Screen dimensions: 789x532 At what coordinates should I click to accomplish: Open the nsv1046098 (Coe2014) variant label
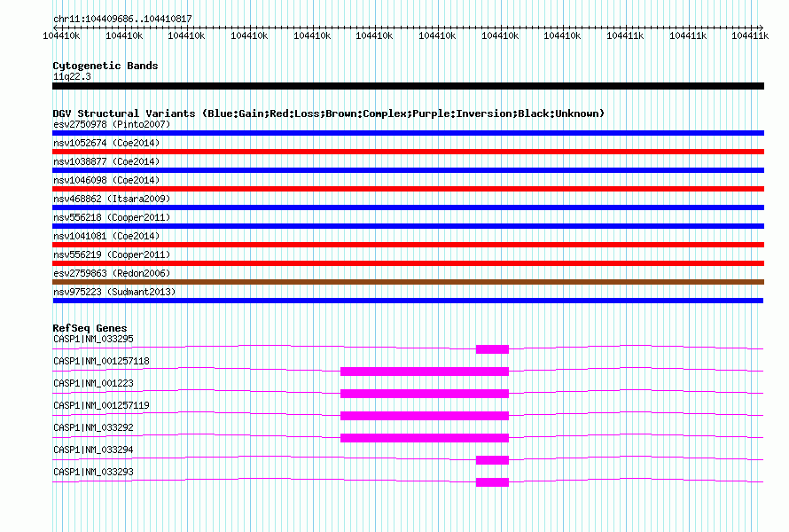click(106, 180)
